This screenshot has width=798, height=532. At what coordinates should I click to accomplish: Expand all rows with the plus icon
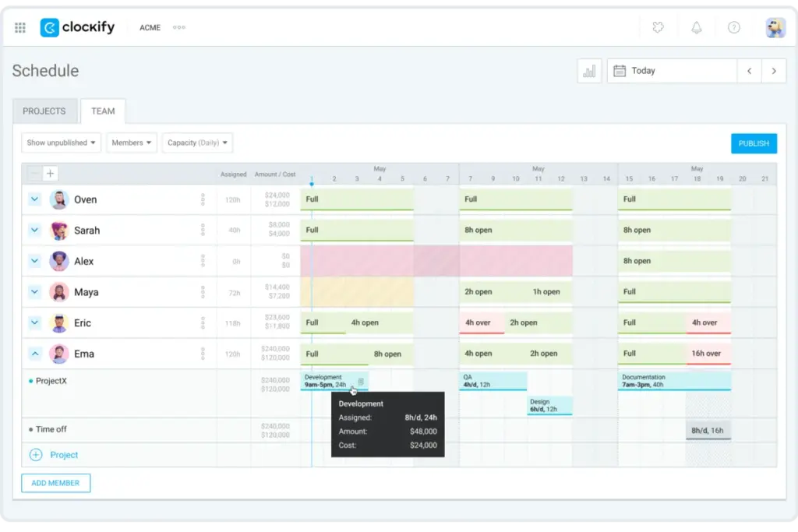tap(50, 174)
